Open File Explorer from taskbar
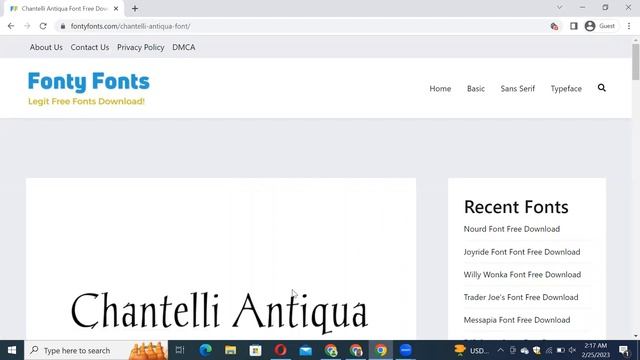Viewport: 640px width, 360px height. 231,350
